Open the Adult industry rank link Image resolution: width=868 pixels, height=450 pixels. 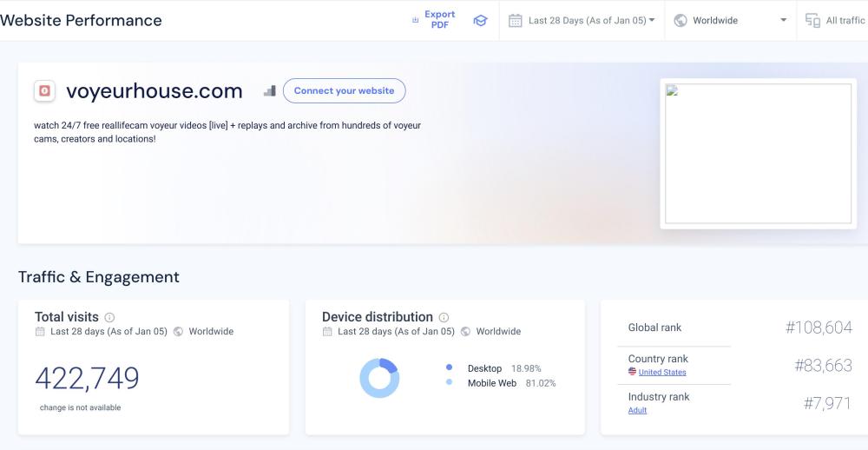(x=637, y=410)
